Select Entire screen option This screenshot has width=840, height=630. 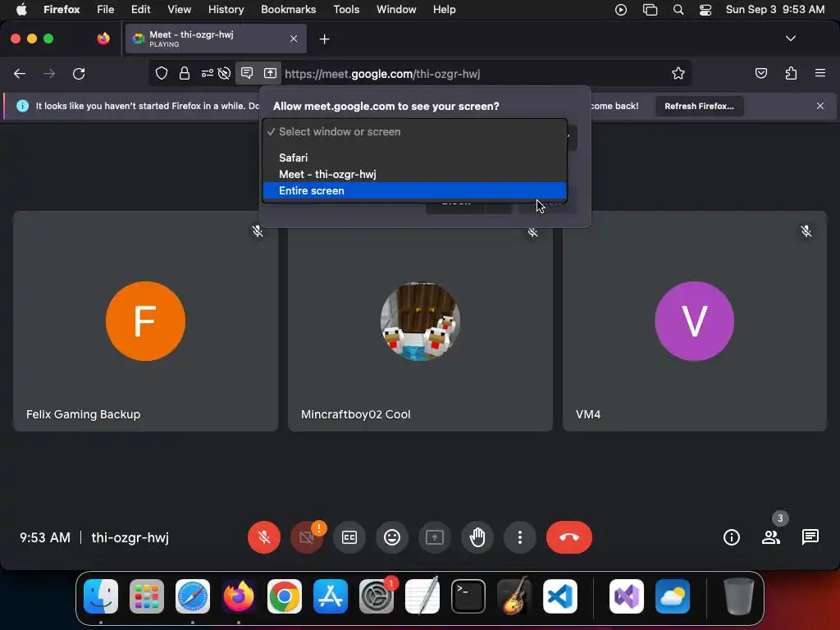(x=414, y=190)
